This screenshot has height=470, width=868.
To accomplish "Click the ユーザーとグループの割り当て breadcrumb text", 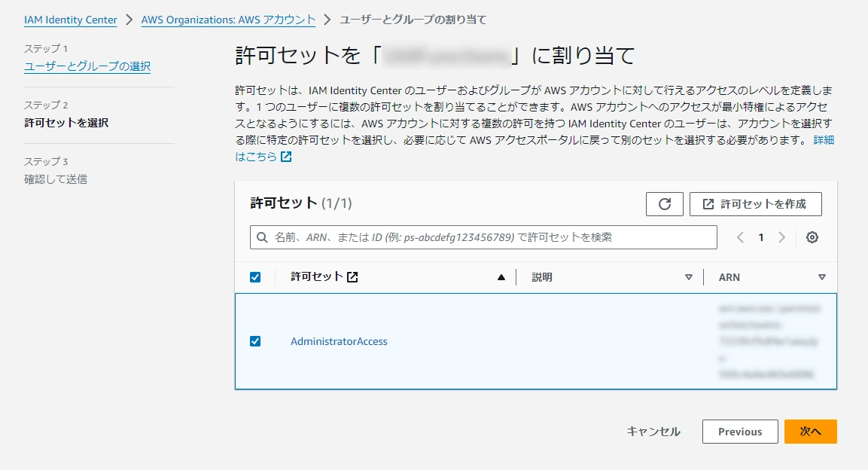I will [x=413, y=20].
